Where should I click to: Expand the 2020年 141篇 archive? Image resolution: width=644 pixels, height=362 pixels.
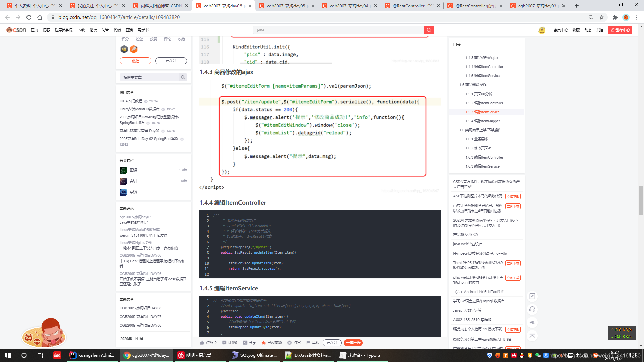(x=132, y=339)
